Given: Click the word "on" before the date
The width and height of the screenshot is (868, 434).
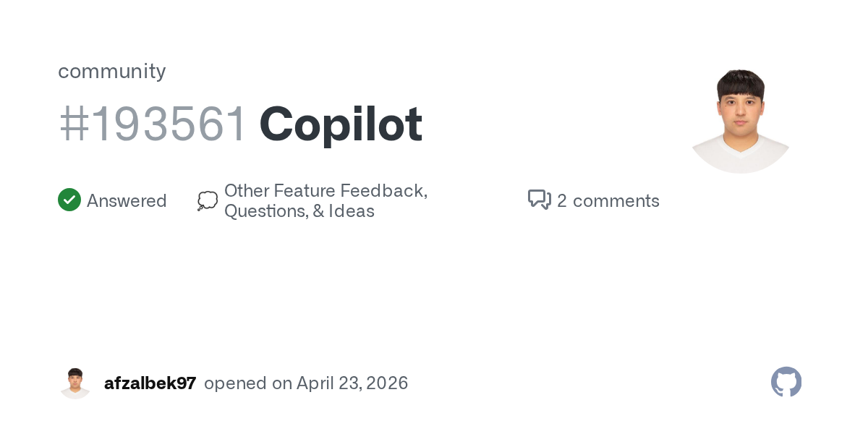Looking at the screenshot, I should [282, 383].
